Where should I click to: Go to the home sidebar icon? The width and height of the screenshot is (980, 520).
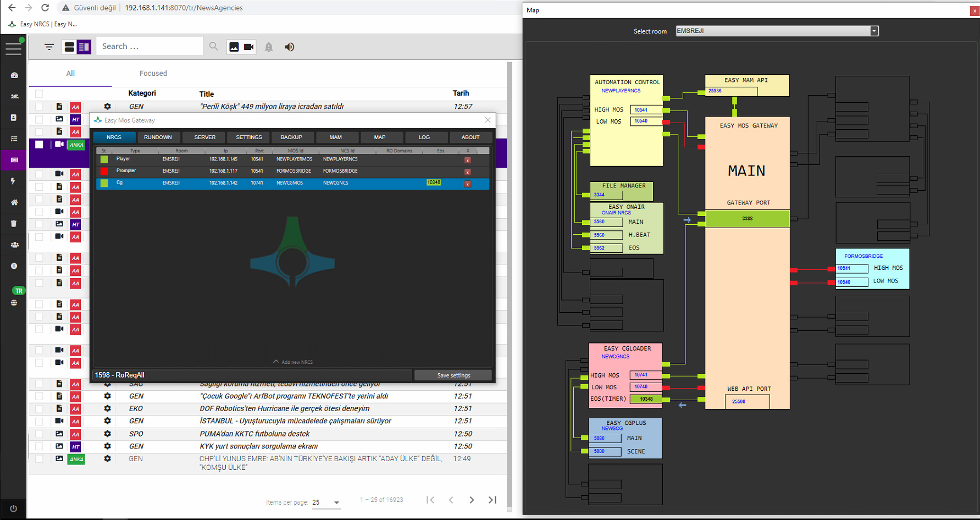pyautogui.click(x=14, y=202)
